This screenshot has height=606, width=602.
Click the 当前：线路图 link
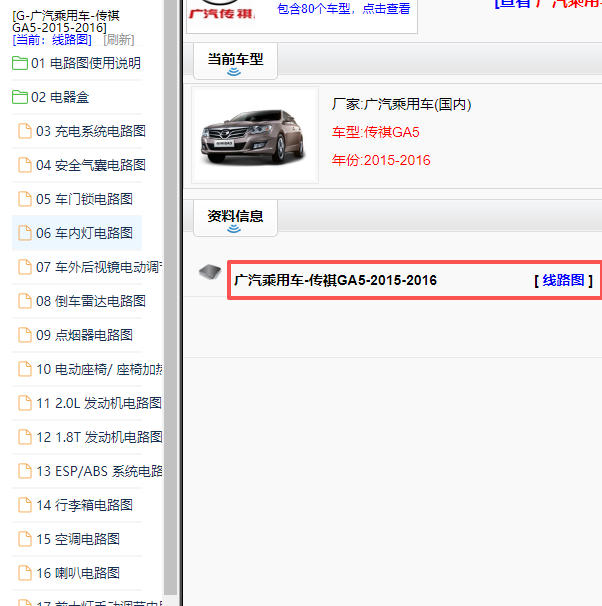[52, 39]
